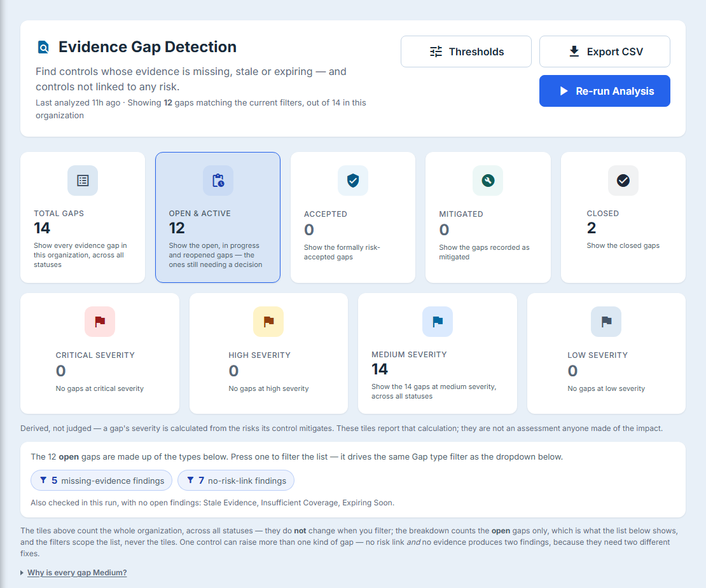Image resolution: width=706 pixels, height=588 pixels.
Task: Click the red Critical Severity flag icon
Action: (100, 322)
